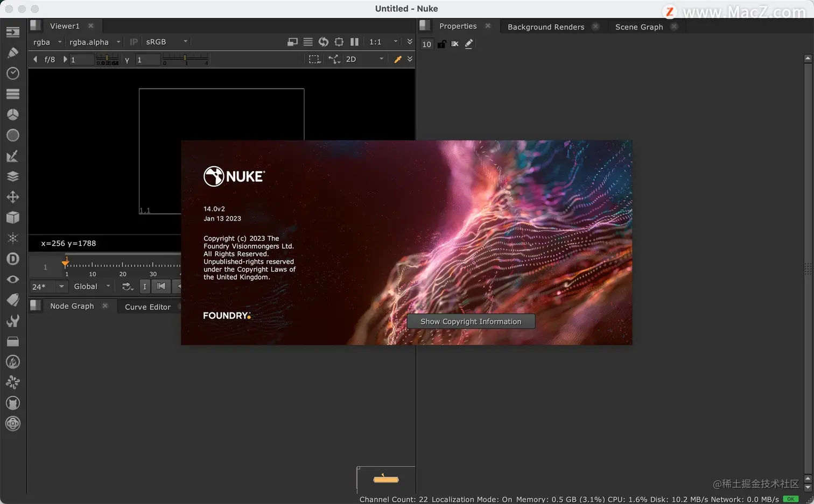
Task: Open the sRGB colorspace dropdown
Action: (166, 42)
